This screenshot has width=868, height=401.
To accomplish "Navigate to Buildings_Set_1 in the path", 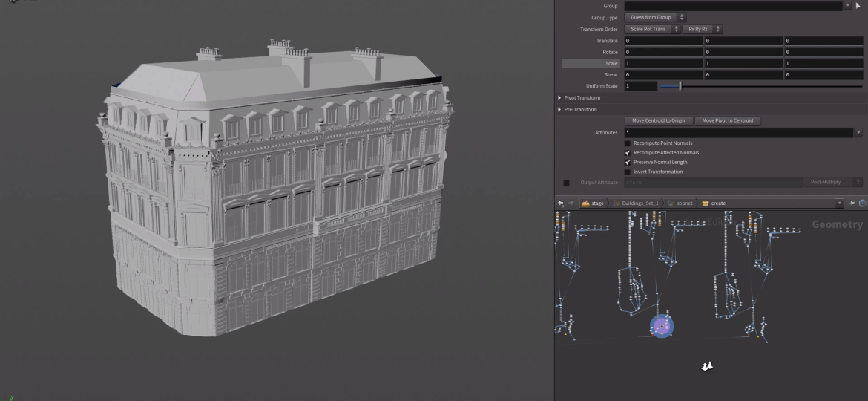I will pyautogui.click(x=639, y=203).
